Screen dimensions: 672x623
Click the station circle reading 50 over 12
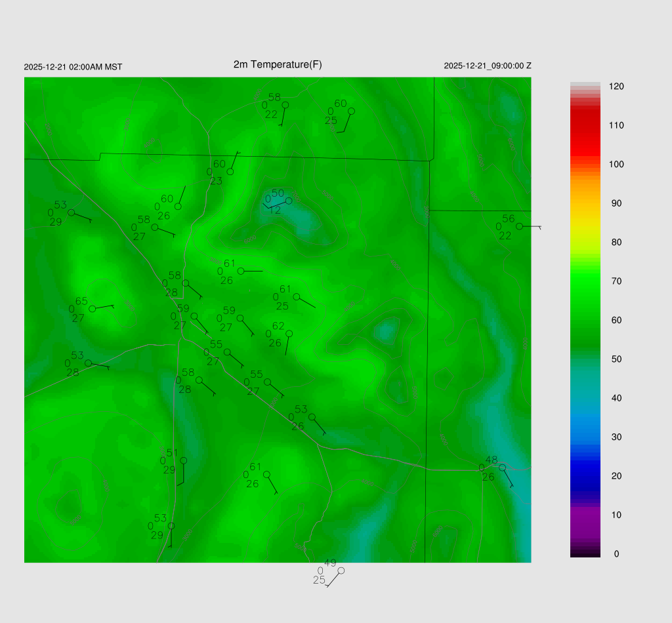pyautogui.click(x=289, y=201)
